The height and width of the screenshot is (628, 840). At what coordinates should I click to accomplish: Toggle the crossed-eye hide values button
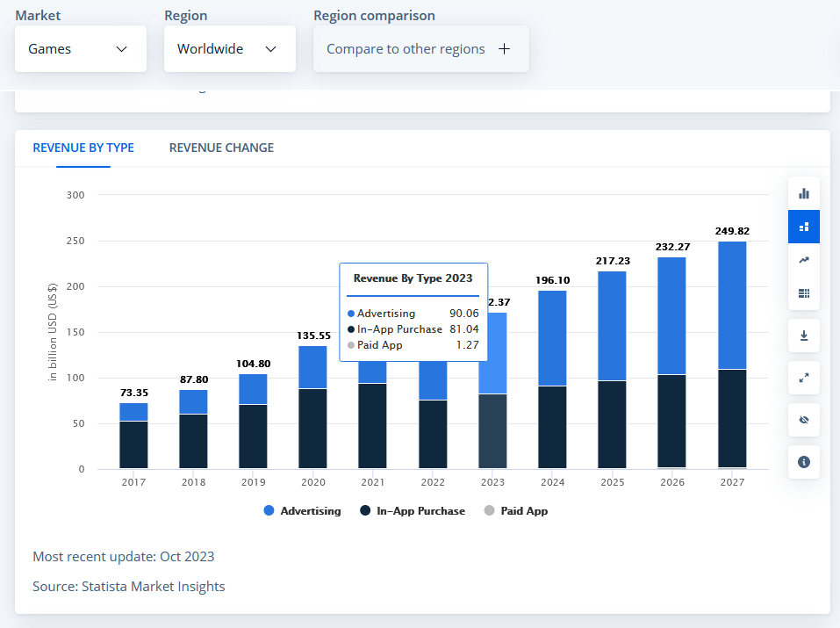803,420
